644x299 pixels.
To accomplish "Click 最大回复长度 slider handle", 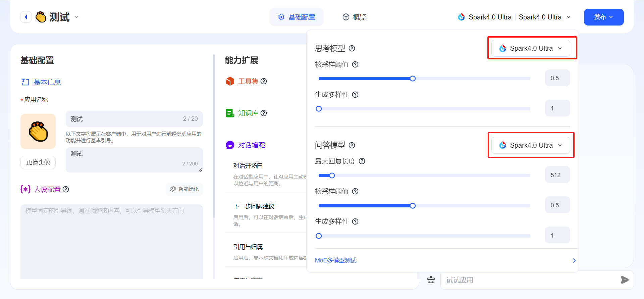I will [332, 176].
